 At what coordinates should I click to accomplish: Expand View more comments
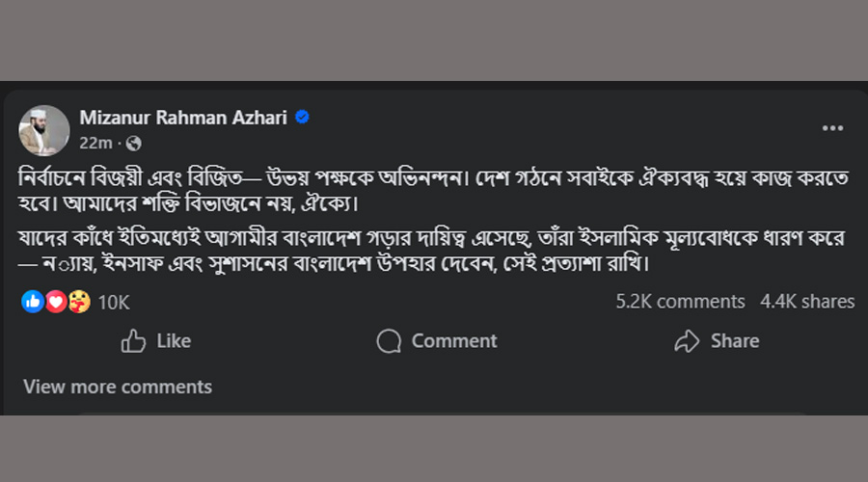[118, 387]
